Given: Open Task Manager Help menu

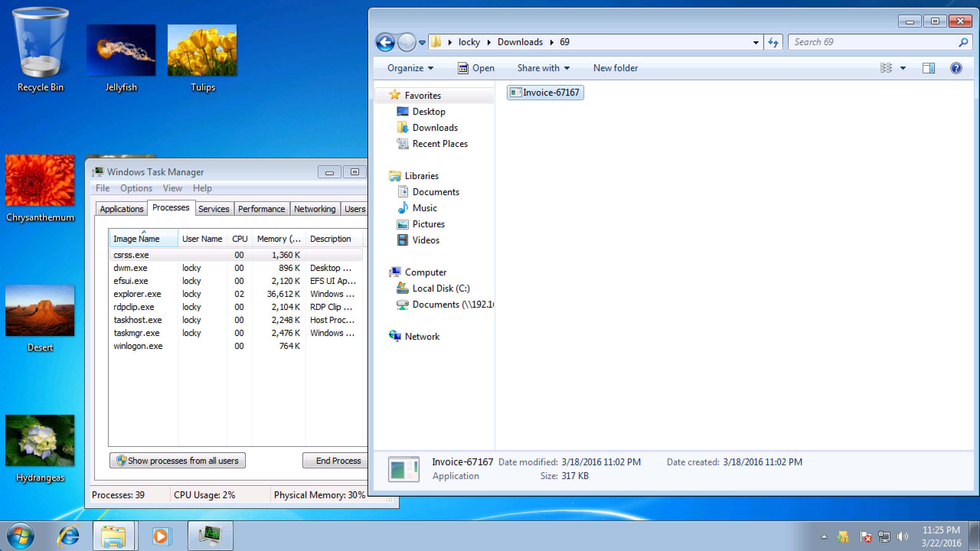Looking at the screenshot, I should (x=202, y=188).
